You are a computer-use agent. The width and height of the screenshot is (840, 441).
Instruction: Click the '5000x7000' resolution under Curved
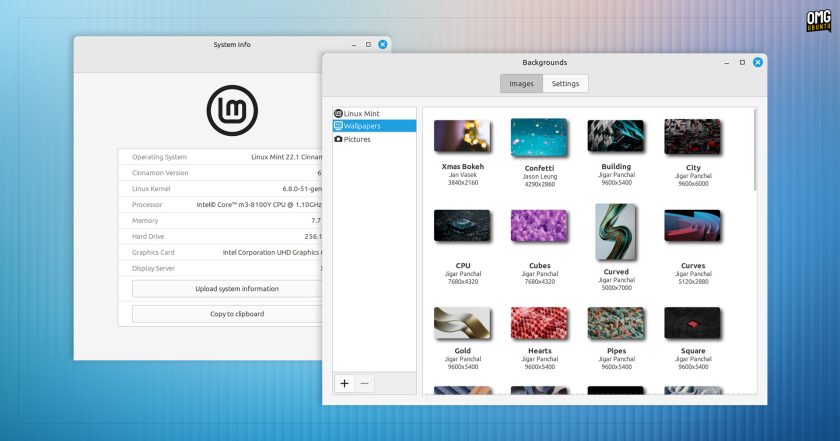[616, 288]
